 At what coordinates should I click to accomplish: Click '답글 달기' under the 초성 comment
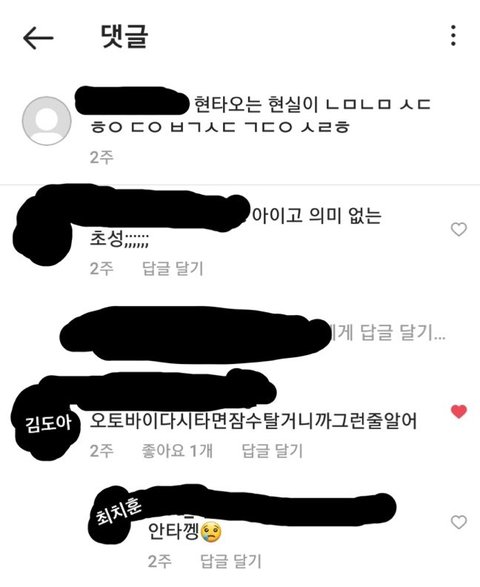173,268
